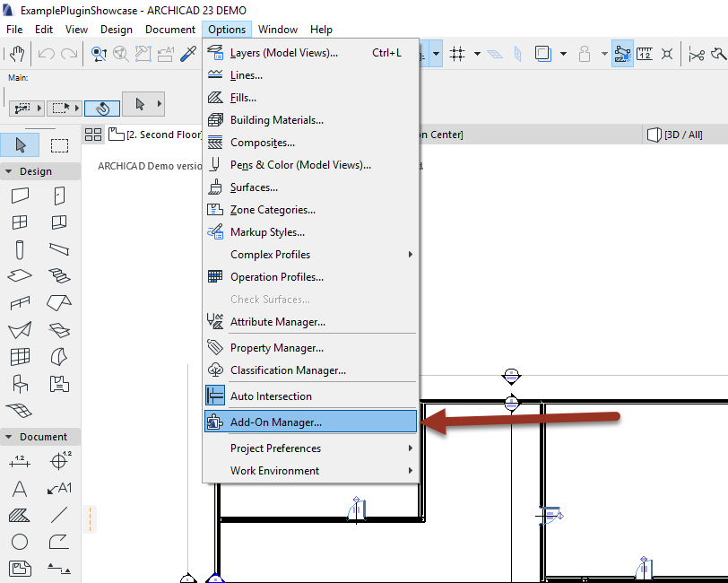Select the Fill tool
The width and height of the screenshot is (728, 583).
pyautogui.click(x=20, y=515)
